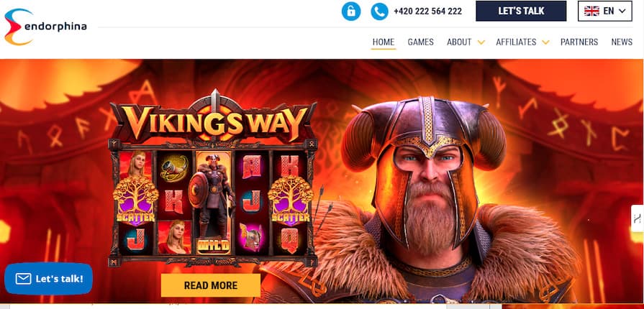Click the yellow Read More button
The width and height of the screenshot is (644, 309).
coord(211,285)
